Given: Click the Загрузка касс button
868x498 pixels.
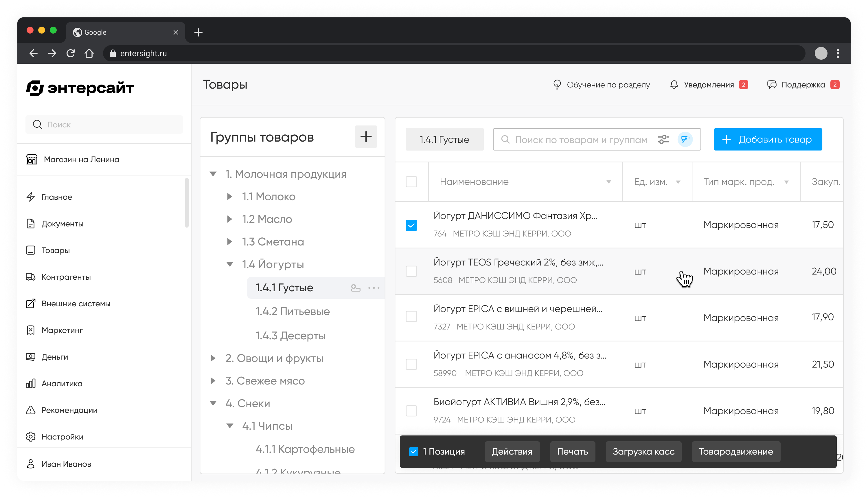Looking at the screenshot, I should [x=643, y=452].
